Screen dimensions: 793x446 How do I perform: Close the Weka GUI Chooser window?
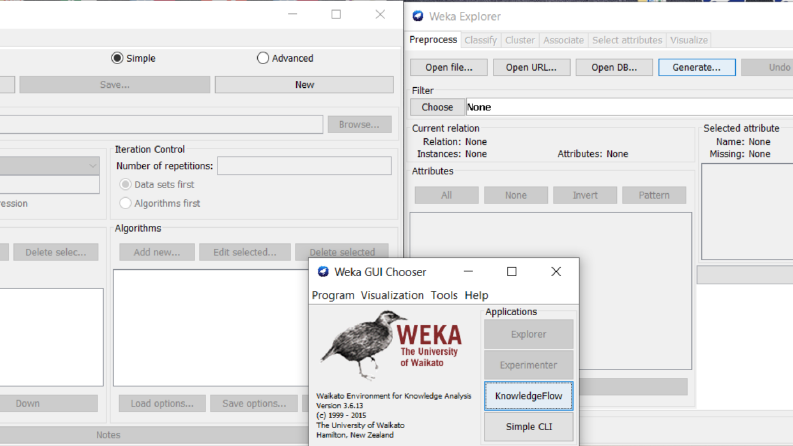click(556, 272)
